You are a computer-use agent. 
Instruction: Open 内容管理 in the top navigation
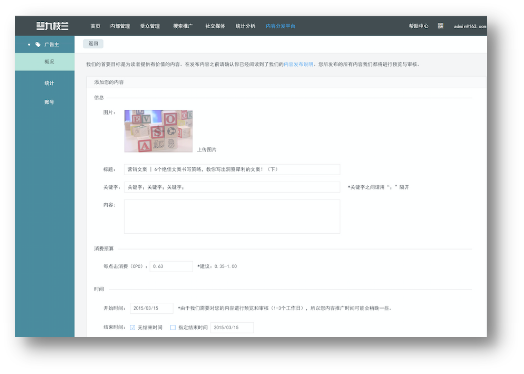tap(120, 26)
